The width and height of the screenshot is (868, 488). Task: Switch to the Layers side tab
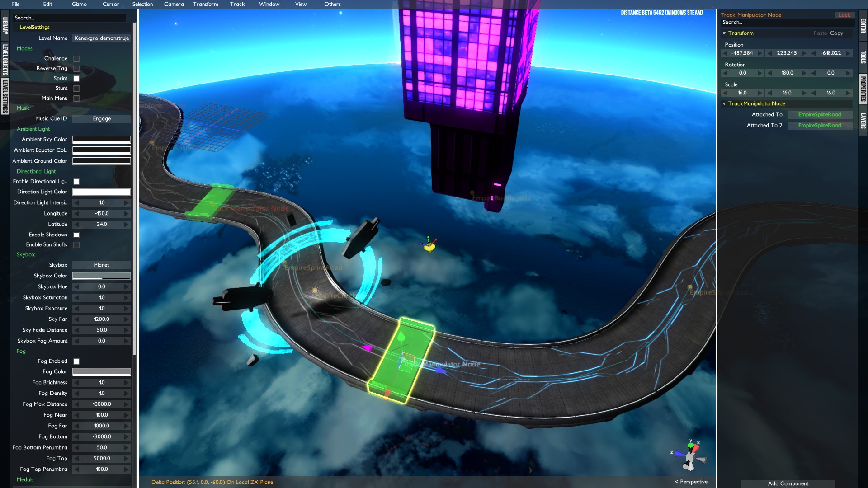(863, 121)
